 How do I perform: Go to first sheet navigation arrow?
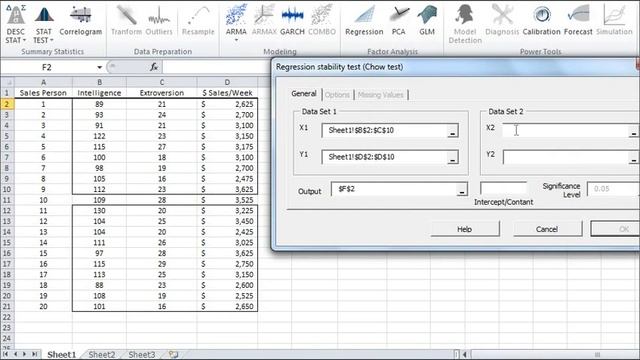[6, 354]
